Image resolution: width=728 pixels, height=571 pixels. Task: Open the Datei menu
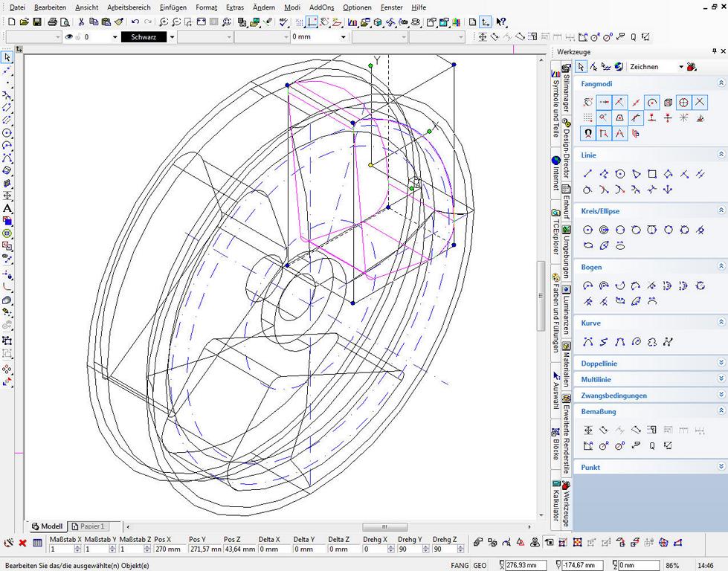coord(17,7)
